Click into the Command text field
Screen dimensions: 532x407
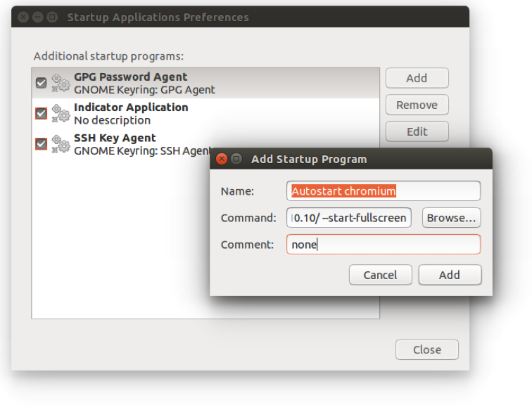pos(350,218)
